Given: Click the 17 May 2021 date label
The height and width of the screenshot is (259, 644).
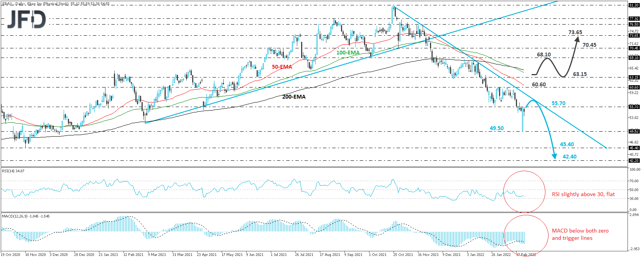Looking at the screenshot, I should pyautogui.click(x=232, y=254).
